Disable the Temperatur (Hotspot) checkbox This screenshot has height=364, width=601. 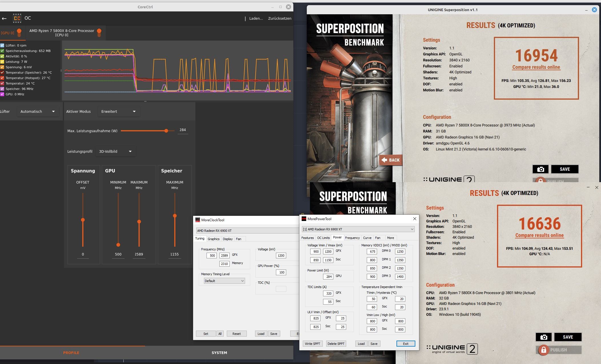(x=2, y=78)
